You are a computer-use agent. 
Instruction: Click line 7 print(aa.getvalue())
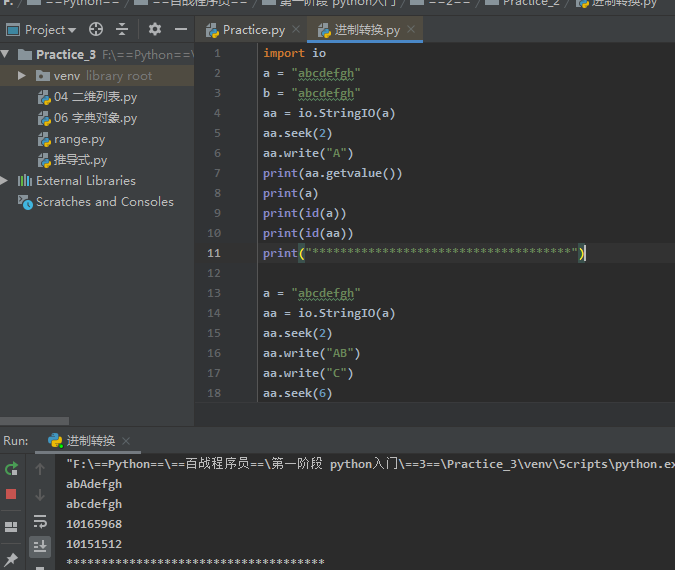(x=332, y=173)
